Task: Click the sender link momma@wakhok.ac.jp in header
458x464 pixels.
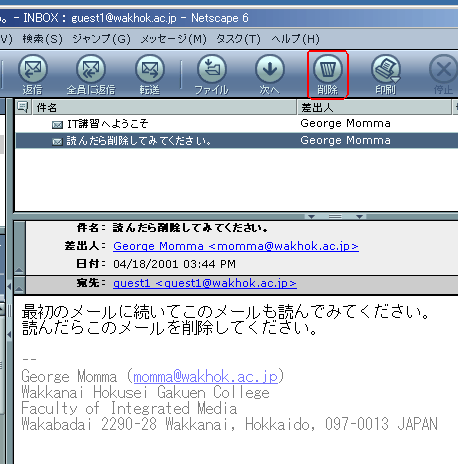Action: 236,246
